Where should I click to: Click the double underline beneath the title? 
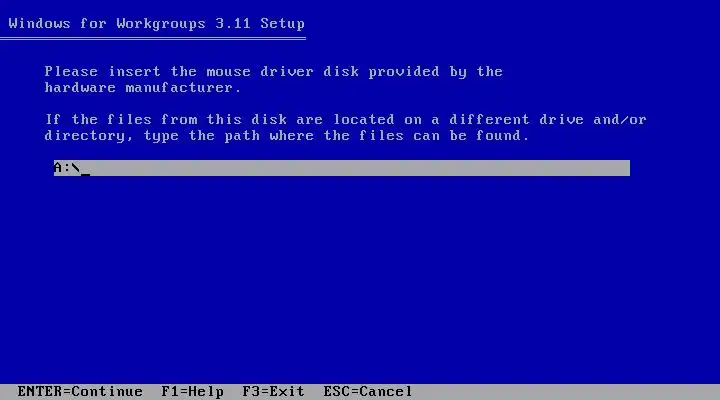153,39
